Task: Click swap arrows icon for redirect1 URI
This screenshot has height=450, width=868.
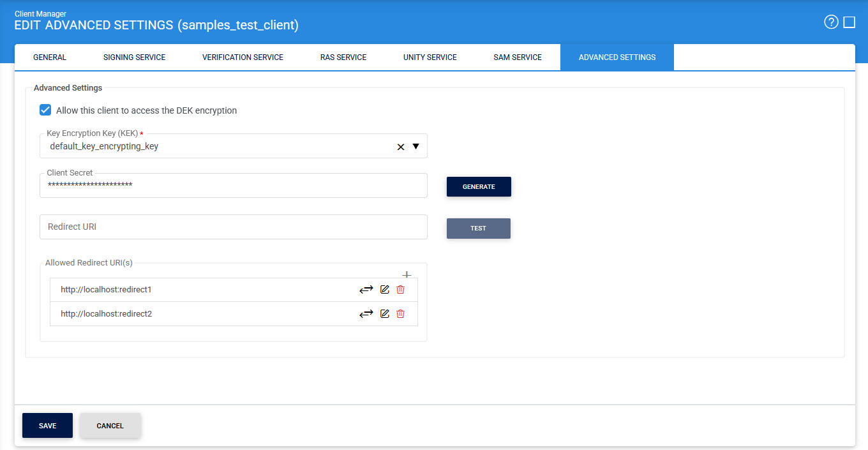Action: click(366, 289)
